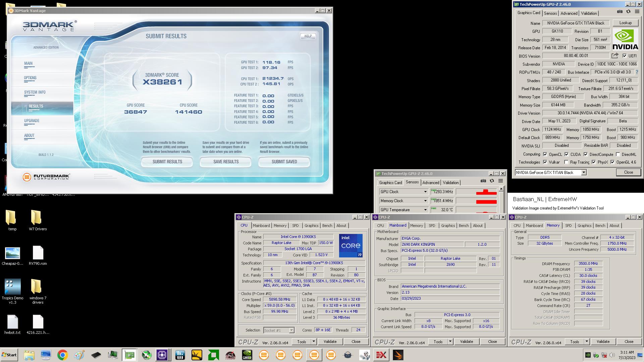
Task: Click Validate in CPU-Z Mainboard window
Action: [466, 342]
